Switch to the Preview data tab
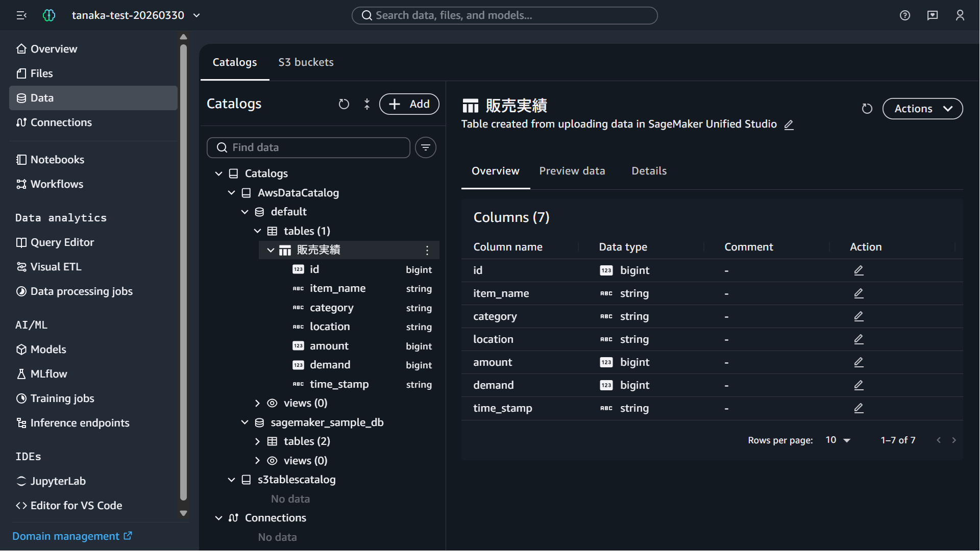This screenshot has width=980, height=551. click(x=572, y=171)
